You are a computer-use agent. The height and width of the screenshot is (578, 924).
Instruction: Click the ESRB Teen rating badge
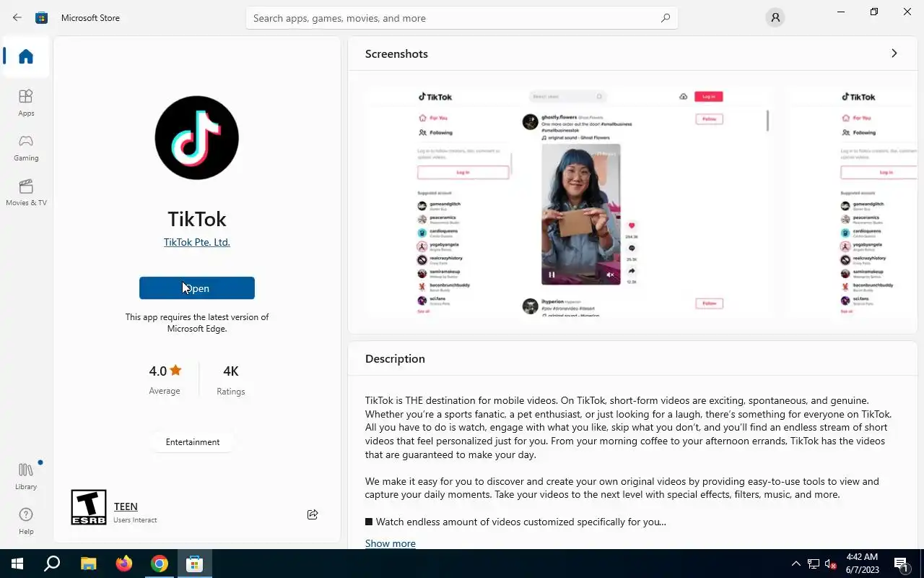click(x=89, y=507)
